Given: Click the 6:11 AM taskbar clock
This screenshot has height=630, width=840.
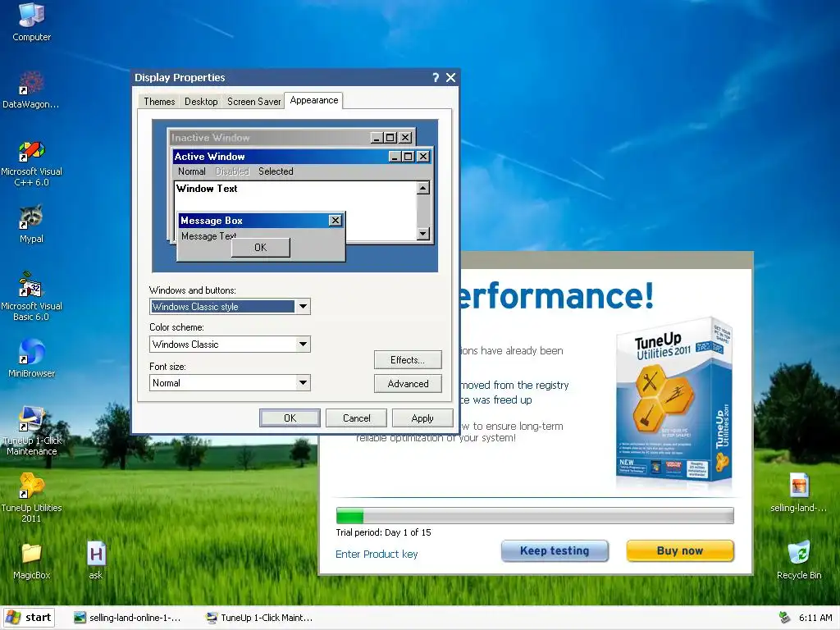Looking at the screenshot, I should click(x=815, y=618).
